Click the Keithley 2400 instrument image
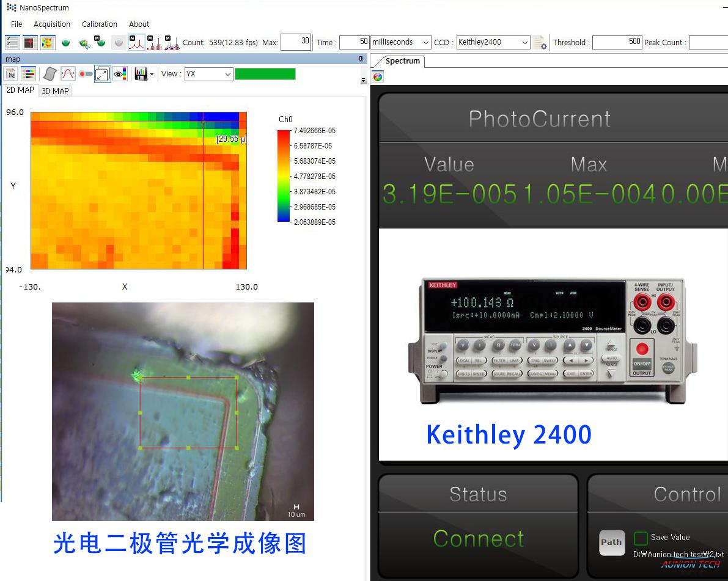This screenshot has height=581, width=728. click(x=553, y=341)
